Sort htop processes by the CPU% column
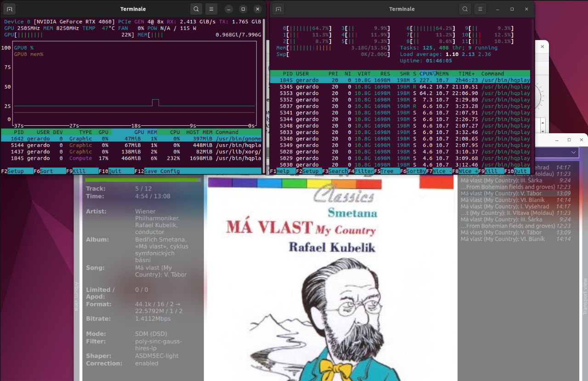The image size is (588, 381). click(x=426, y=73)
